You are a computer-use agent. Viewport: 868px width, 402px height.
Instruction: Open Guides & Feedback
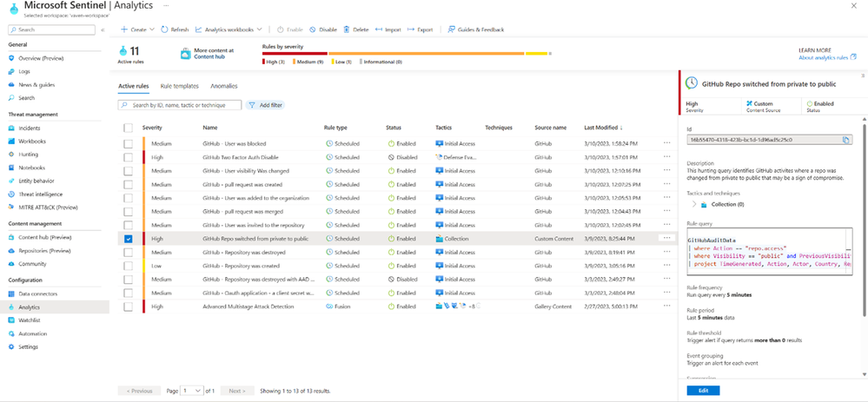point(476,30)
